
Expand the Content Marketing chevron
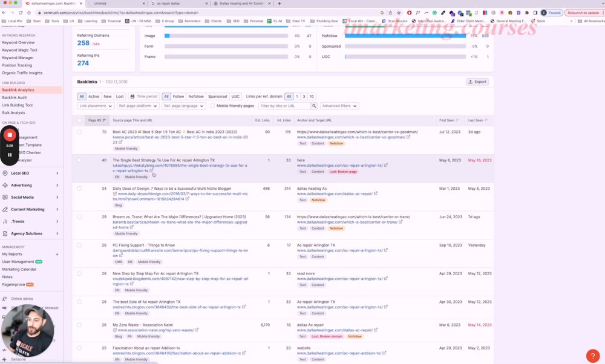click(x=57, y=209)
